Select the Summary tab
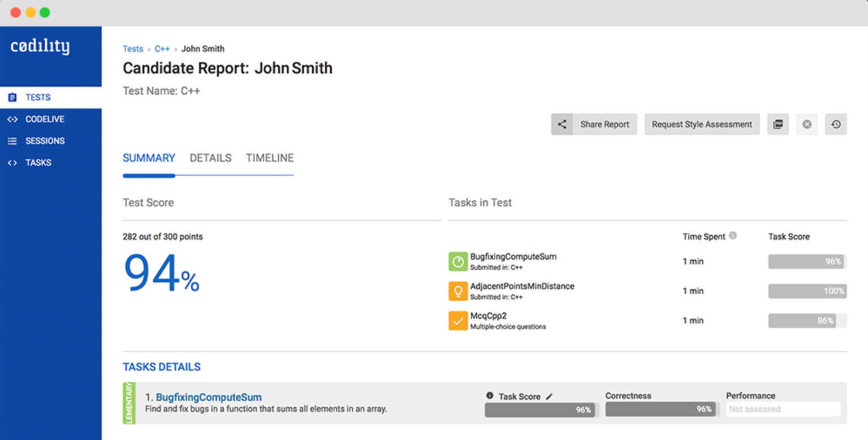The image size is (868, 440). pyautogui.click(x=149, y=158)
